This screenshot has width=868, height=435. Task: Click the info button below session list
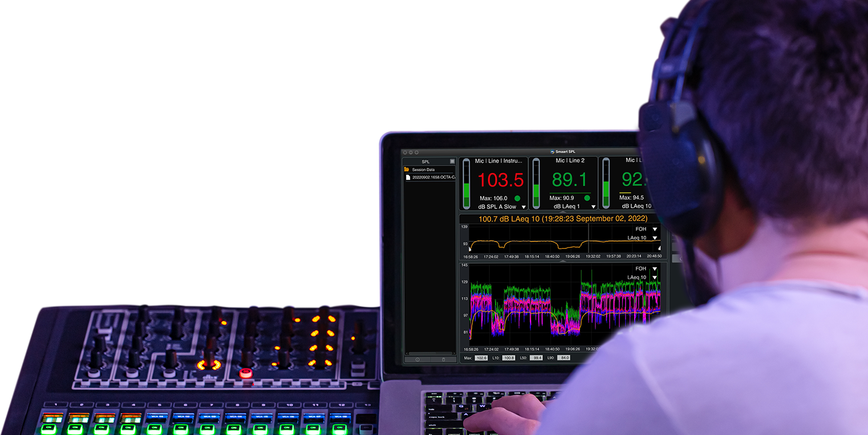coord(417,360)
